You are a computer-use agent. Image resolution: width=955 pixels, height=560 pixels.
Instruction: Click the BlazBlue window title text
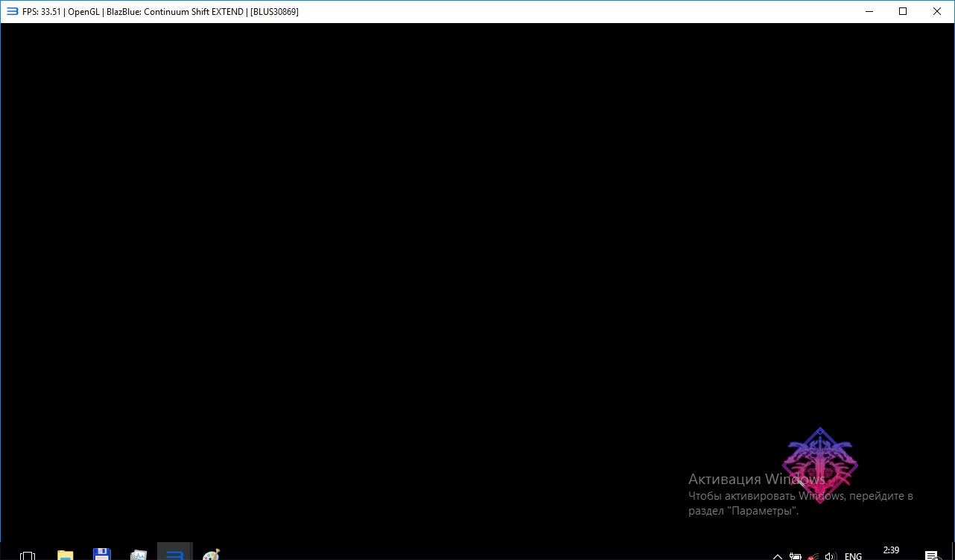click(160, 11)
